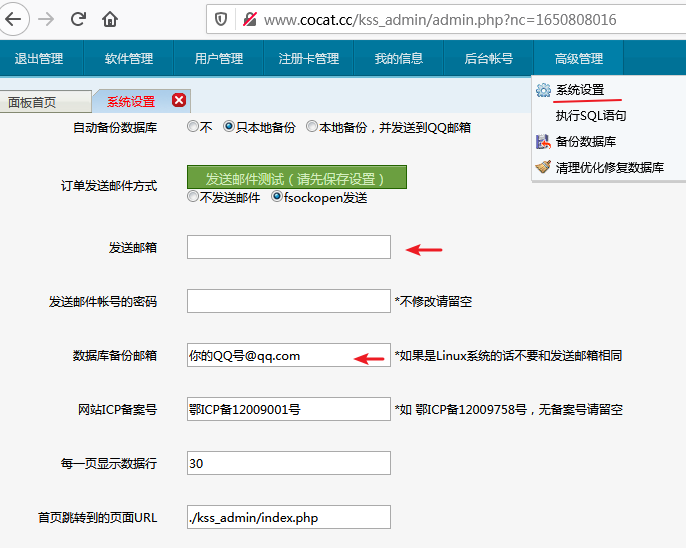Focus the 发送邮件帐号的密码 input field
This screenshot has height=548, width=686.
(x=289, y=301)
